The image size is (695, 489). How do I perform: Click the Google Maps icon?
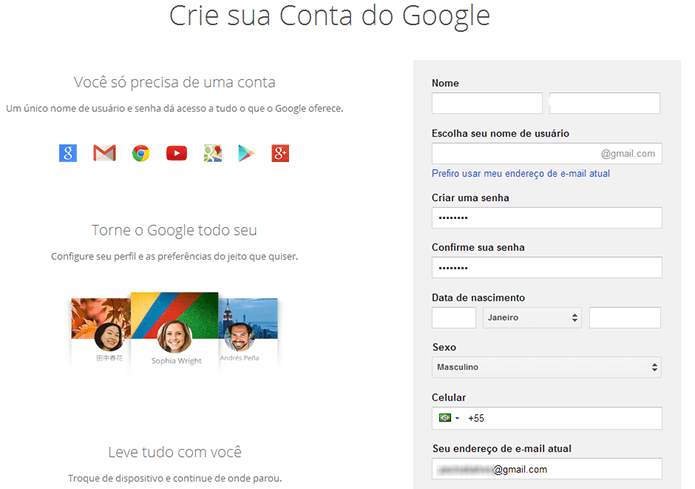coord(213,153)
